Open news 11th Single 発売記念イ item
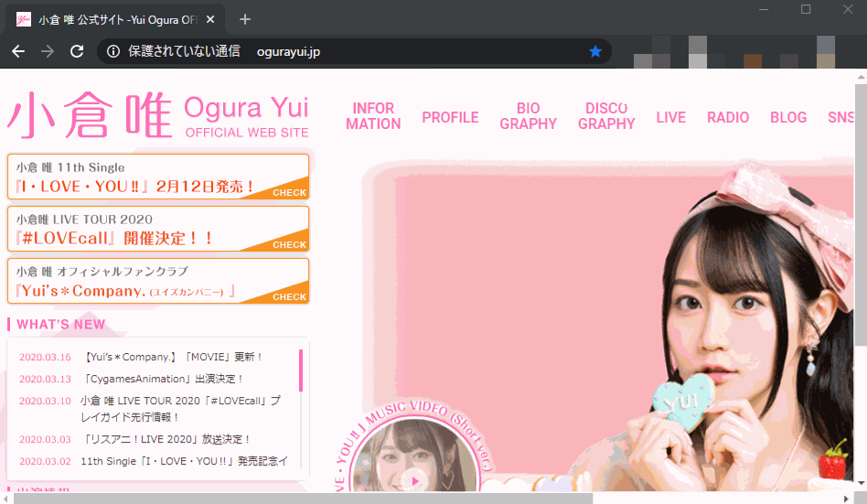The height and width of the screenshot is (504, 867). point(185,461)
